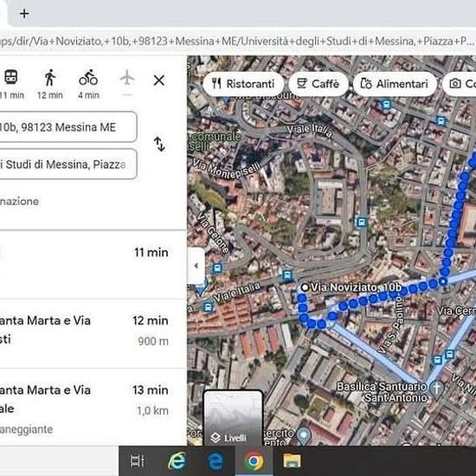Image resolution: width=476 pixels, height=476 pixels.
Task: Select walking mode showing 12 min
Action: pos(50,83)
